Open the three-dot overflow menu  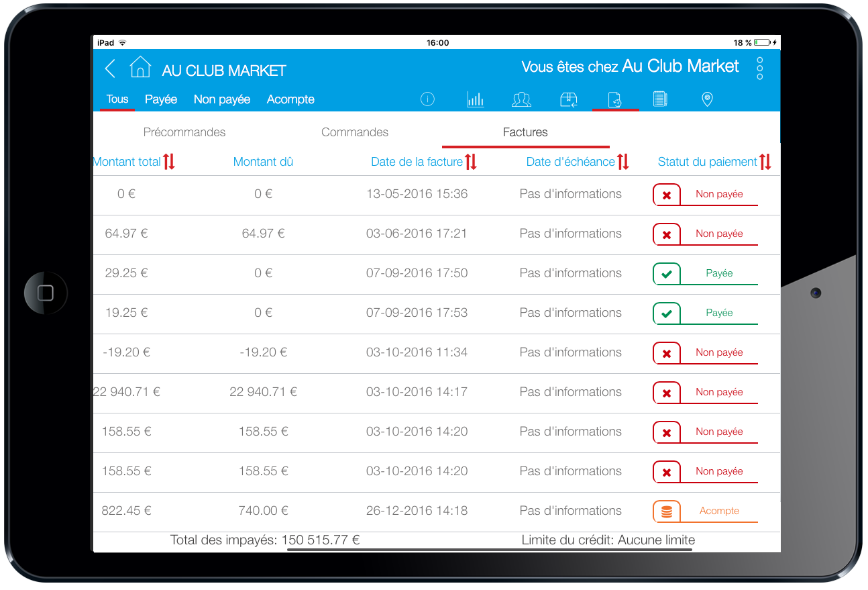click(760, 68)
